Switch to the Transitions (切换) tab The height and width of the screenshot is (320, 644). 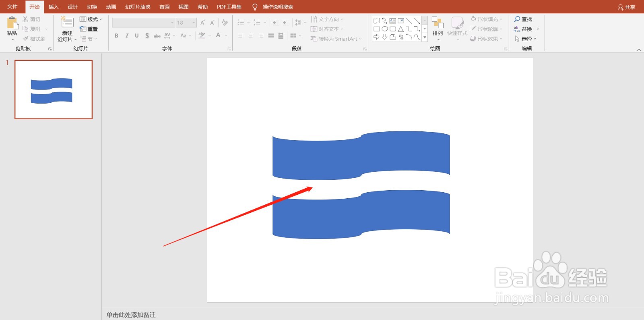(x=92, y=7)
